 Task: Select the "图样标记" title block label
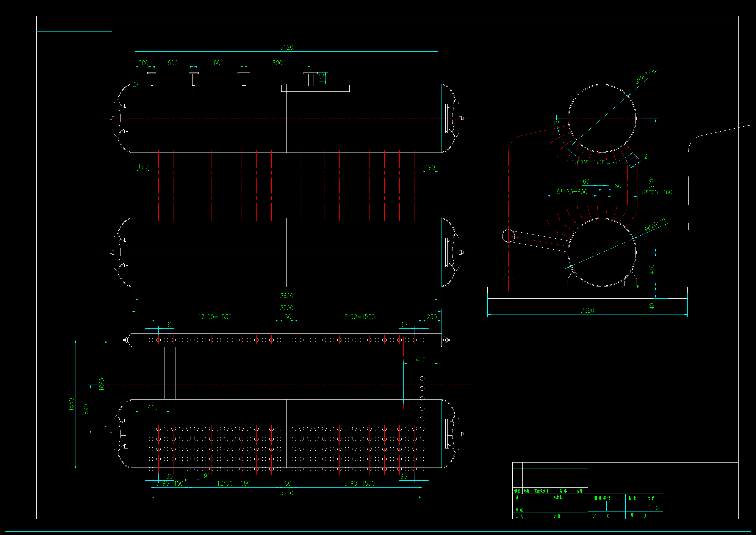[x=602, y=498]
